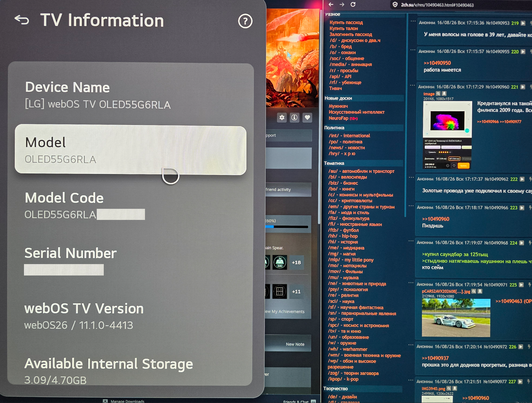Click the Steam 60% progress bar
Screen dimensions: 532x403
tap(287, 227)
